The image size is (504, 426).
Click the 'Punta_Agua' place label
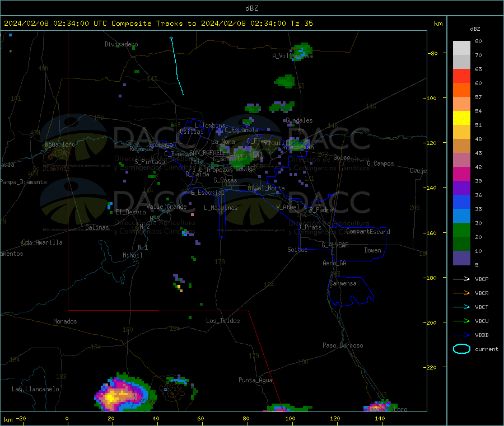coord(255,380)
